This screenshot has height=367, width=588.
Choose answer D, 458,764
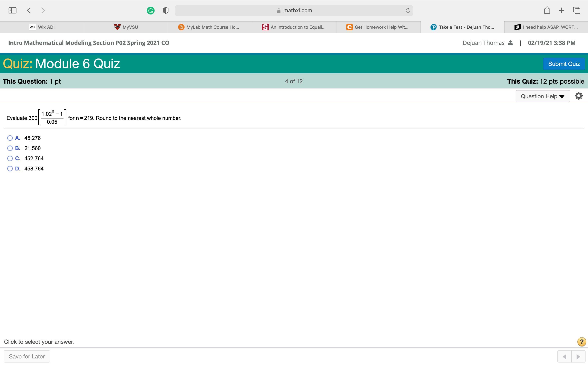[10, 169]
